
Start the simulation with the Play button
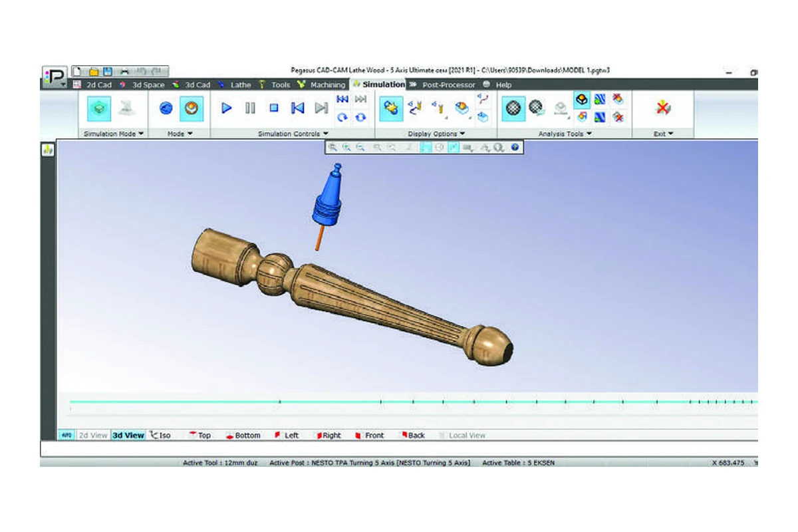click(x=226, y=108)
